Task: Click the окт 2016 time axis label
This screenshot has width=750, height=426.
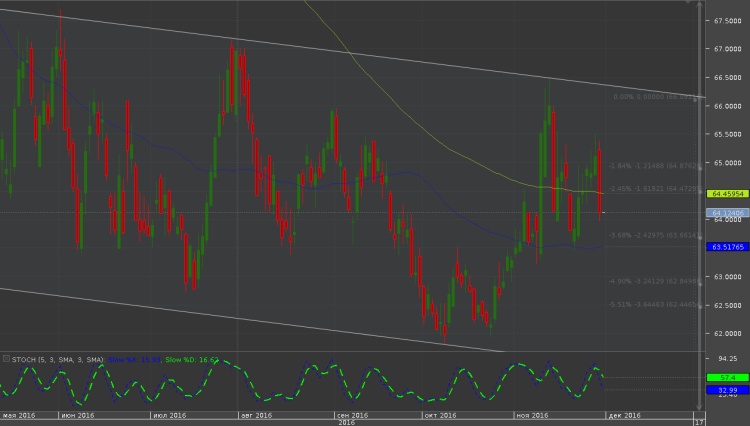Action: 441,415
